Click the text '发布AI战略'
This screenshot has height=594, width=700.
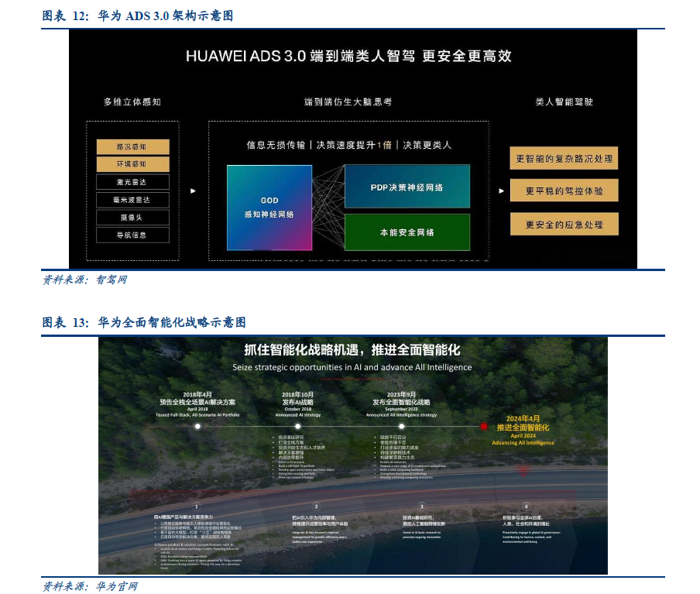(298, 402)
